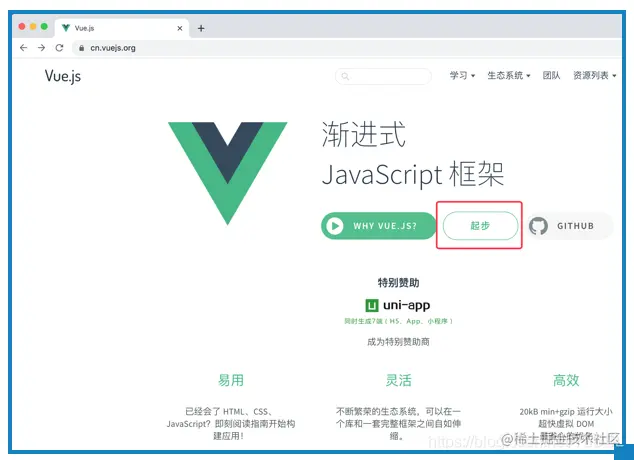Click the GITHUB button
Image resolution: width=634 pixels, height=460 pixels.
tap(570, 226)
